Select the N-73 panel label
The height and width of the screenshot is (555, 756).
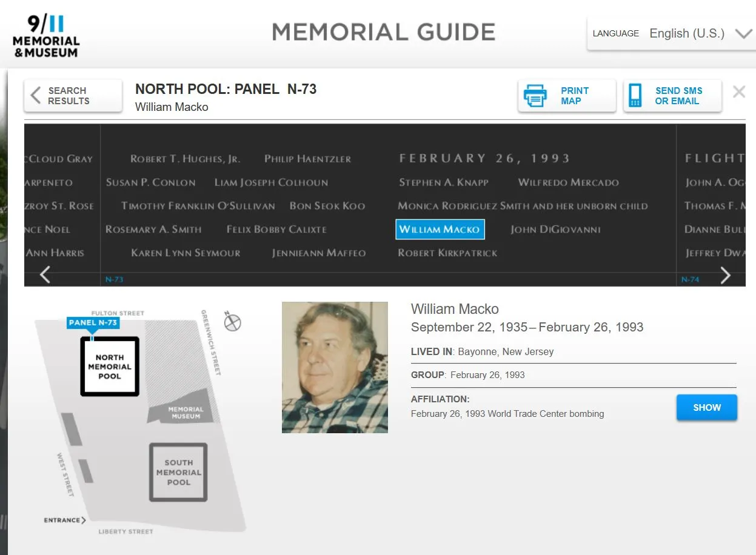pyautogui.click(x=113, y=279)
